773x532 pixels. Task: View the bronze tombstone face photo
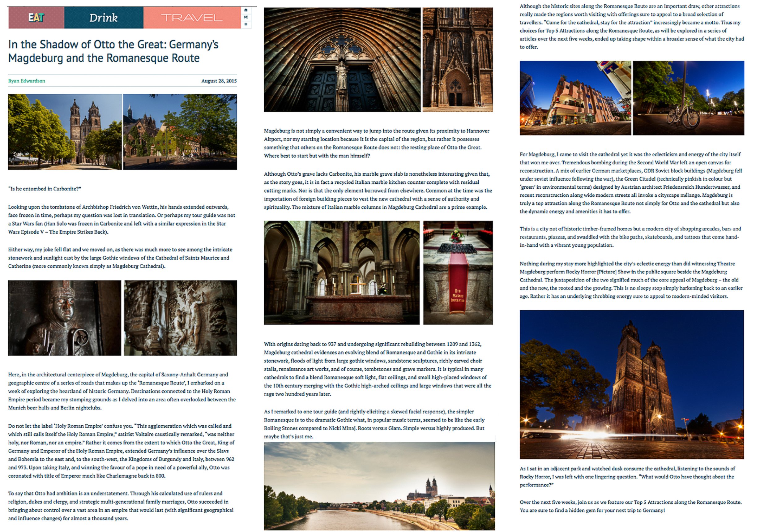click(x=65, y=318)
